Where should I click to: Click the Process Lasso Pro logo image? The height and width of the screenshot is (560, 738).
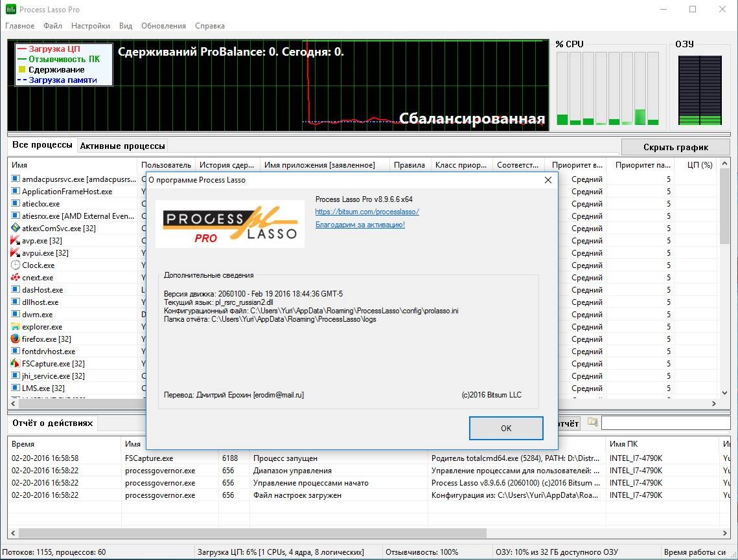230,224
